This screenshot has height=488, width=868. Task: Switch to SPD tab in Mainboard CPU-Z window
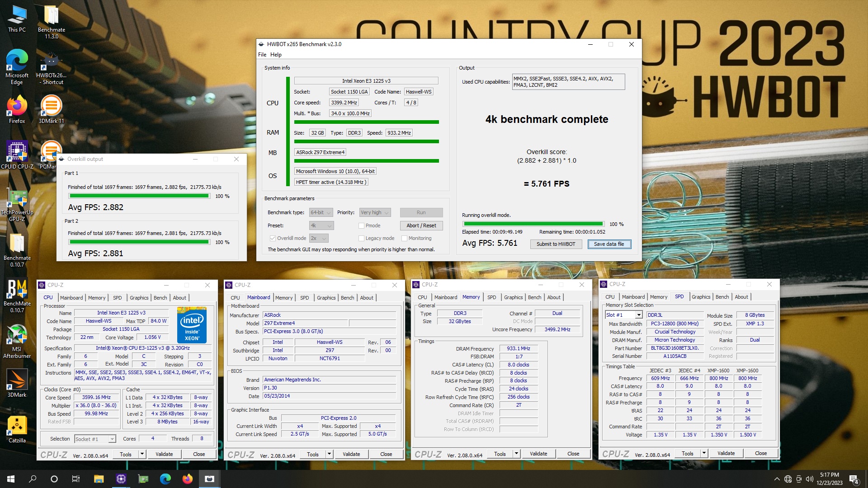pyautogui.click(x=305, y=298)
